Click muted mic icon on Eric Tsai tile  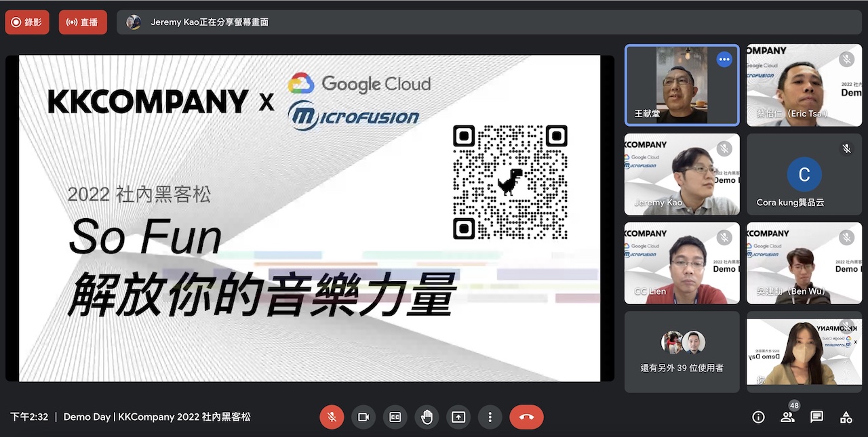point(846,59)
